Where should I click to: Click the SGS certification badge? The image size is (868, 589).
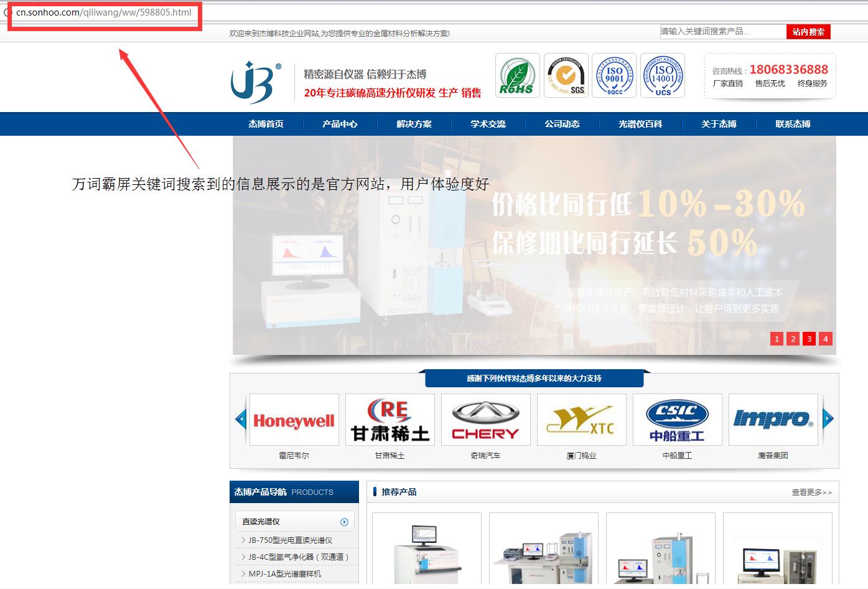(x=565, y=75)
